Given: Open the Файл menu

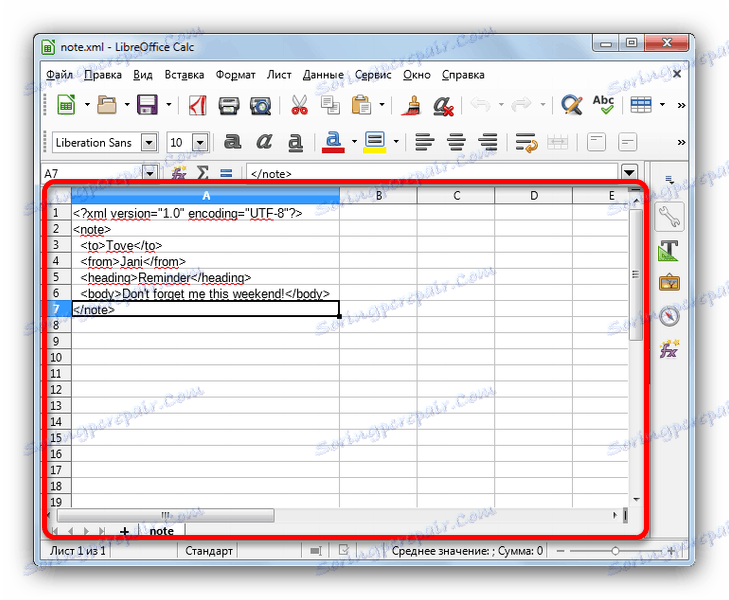Looking at the screenshot, I should 59,75.
